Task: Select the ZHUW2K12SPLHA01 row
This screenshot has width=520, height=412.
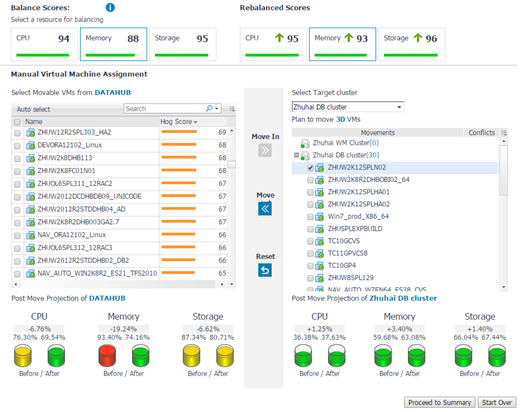Action: (395, 192)
